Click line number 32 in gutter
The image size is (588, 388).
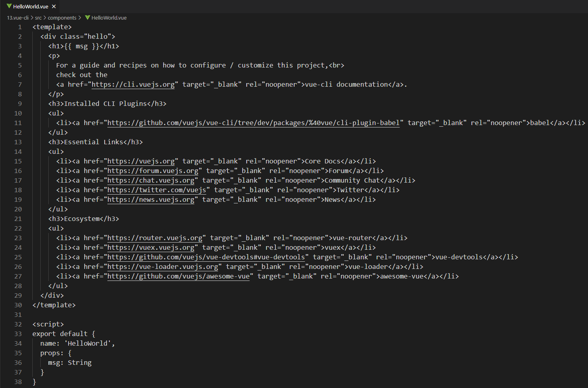18,324
